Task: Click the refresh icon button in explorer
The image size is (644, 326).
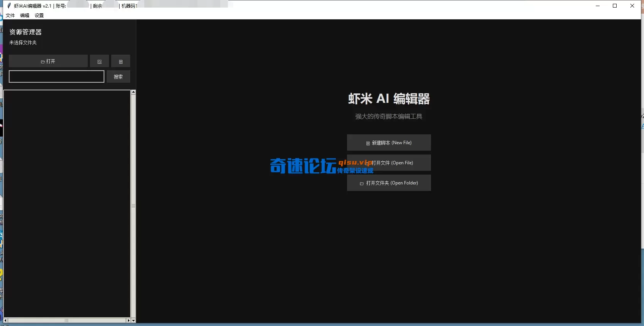Action: point(99,61)
